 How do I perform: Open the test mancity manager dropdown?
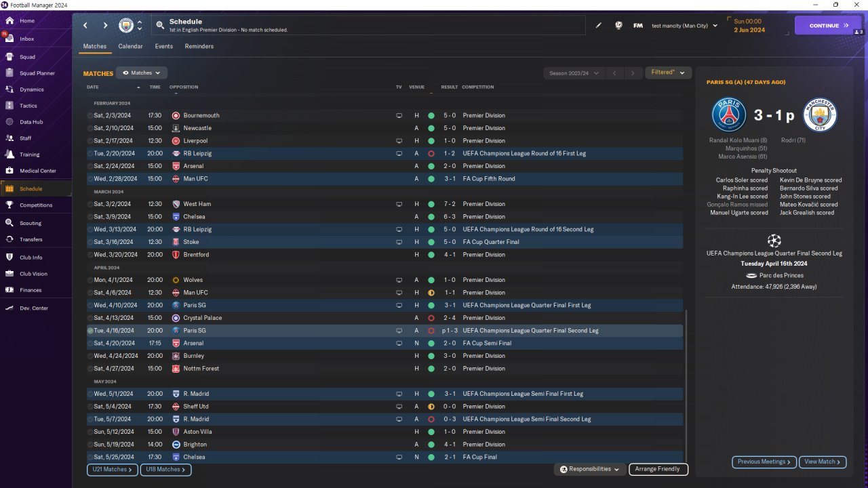pyautogui.click(x=684, y=26)
